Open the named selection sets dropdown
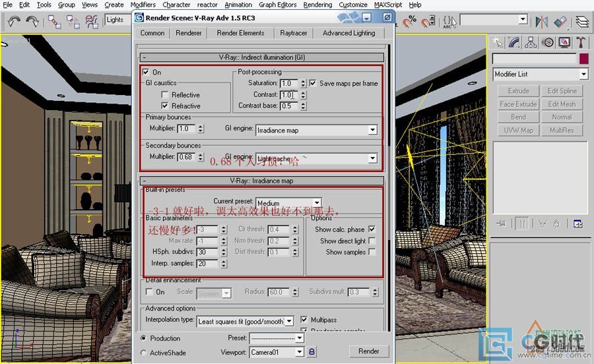The width and height of the screenshot is (594, 364). tap(523, 19)
